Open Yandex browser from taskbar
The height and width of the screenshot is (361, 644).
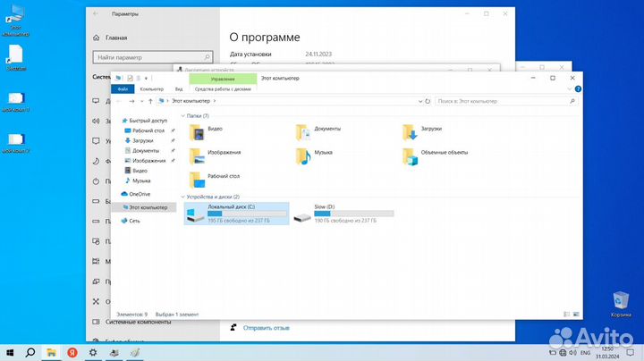pos(72,352)
